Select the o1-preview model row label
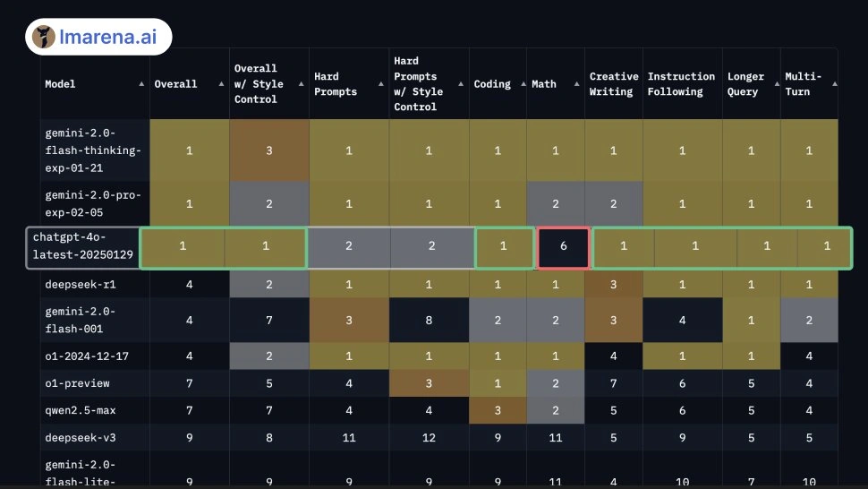Viewport: 868px width, 489px height. [x=77, y=383]
